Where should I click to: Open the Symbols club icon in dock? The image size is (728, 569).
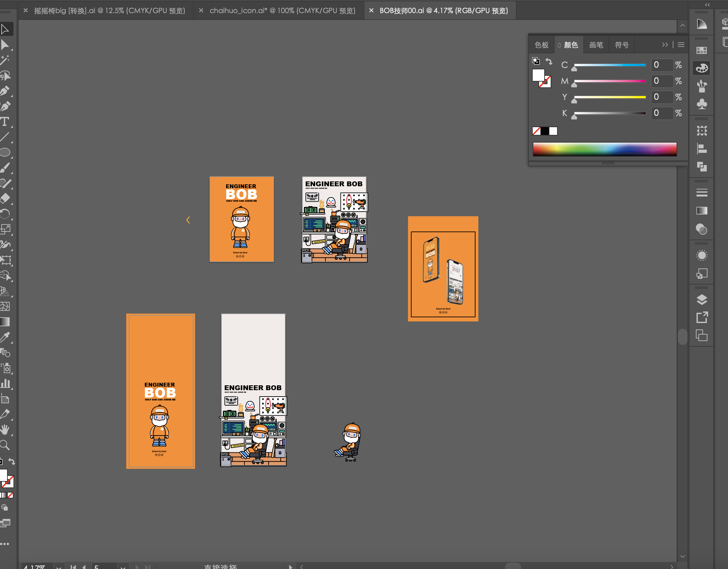point(702,104)
